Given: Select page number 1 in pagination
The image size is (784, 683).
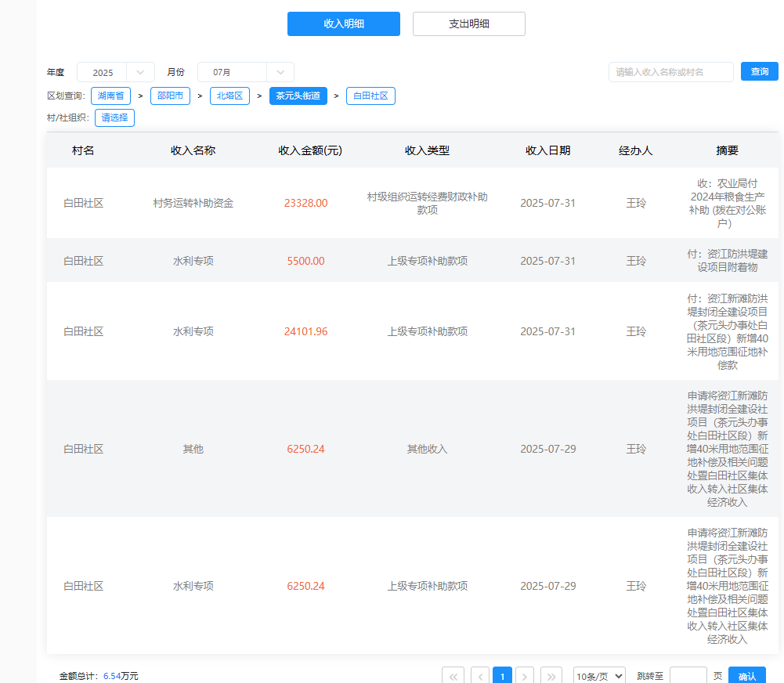Looking at the screenshot, I should point(502,676).
